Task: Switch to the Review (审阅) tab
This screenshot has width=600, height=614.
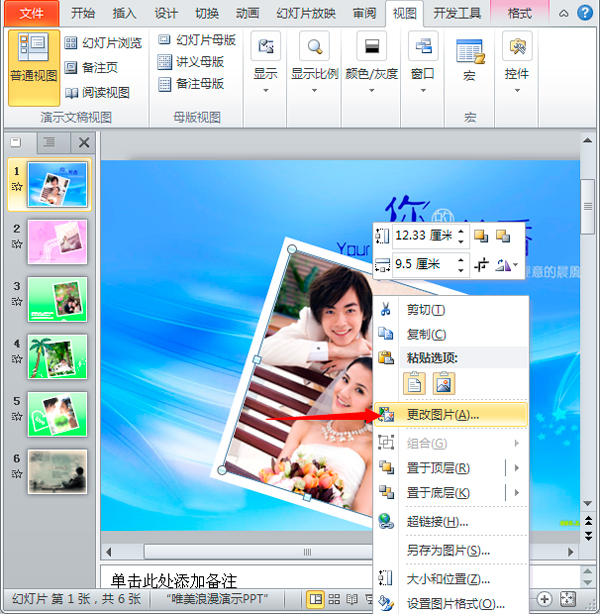Action: coord(364,13)
